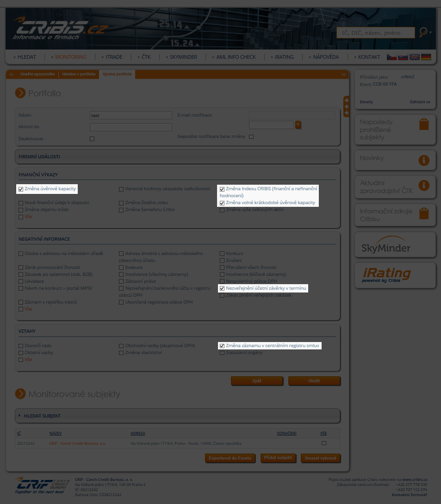
Task: Expand the orange side arrows handle
Action: click(346, 106)
